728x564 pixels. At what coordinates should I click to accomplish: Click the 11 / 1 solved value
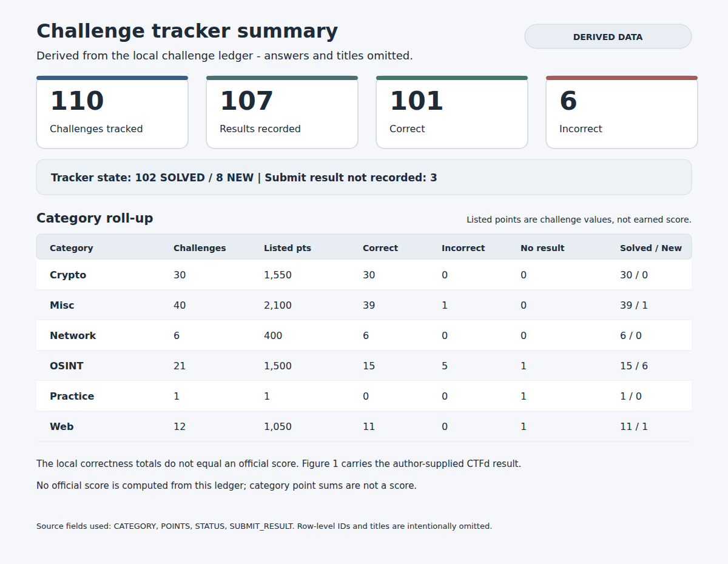[634, 426]
